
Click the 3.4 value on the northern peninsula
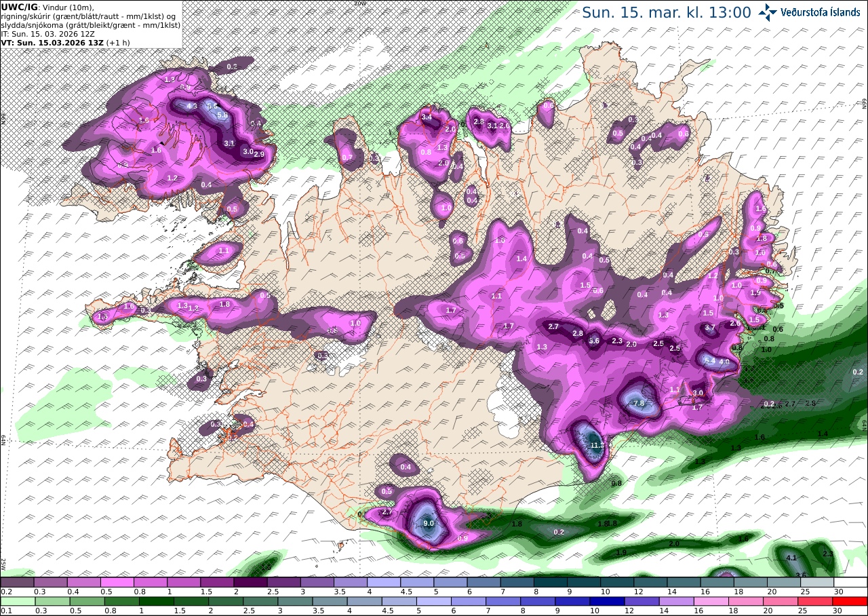pyautogui.click(x=427, y=117)
